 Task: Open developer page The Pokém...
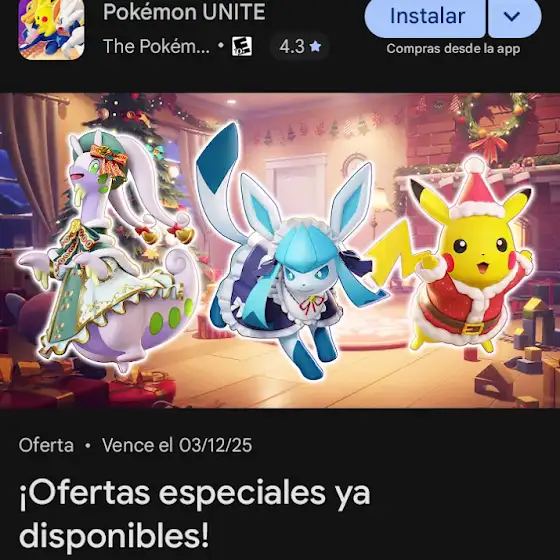(x=156, y=46)
